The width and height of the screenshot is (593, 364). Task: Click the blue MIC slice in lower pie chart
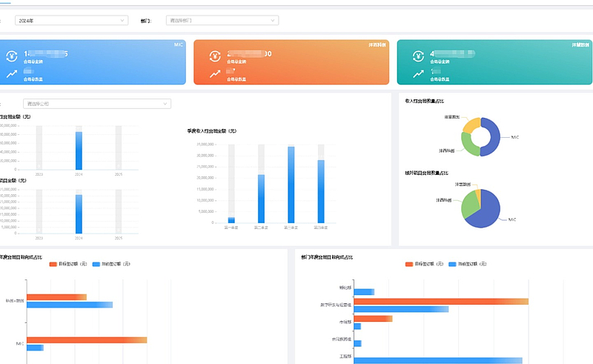click(x=489, y=213)
